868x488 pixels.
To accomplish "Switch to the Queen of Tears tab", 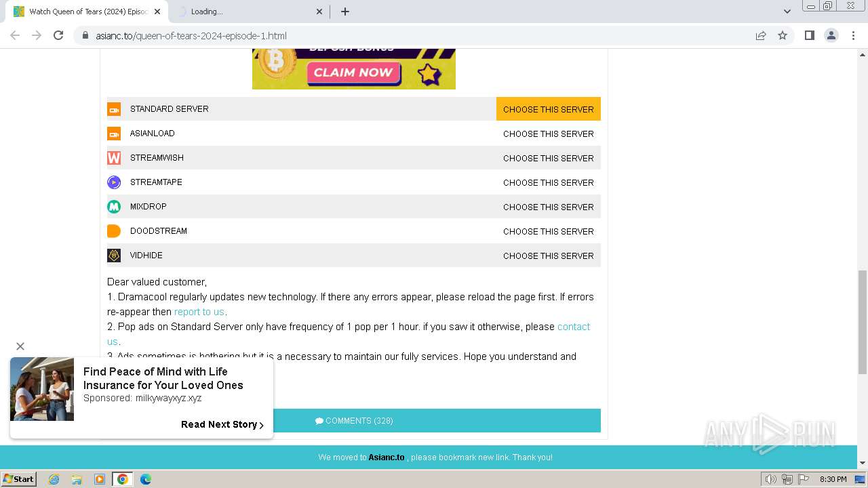I will click(x=88, y=12).
